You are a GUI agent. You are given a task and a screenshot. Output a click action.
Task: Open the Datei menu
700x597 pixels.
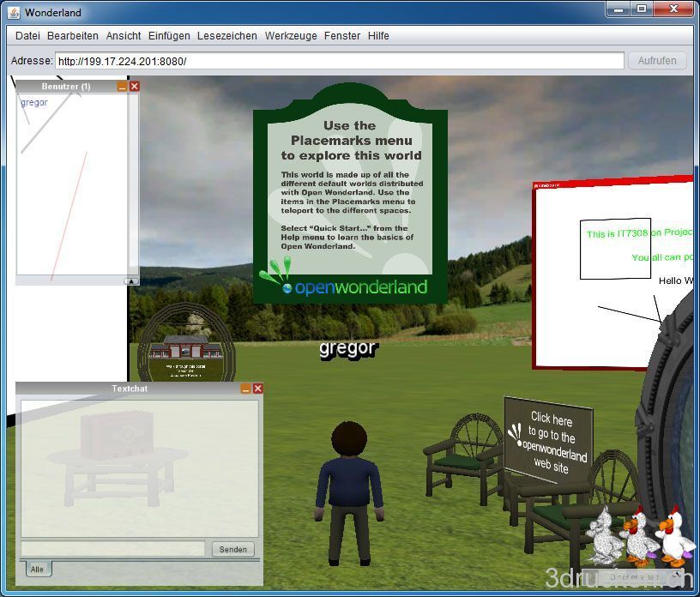click(x=27, y=36)
